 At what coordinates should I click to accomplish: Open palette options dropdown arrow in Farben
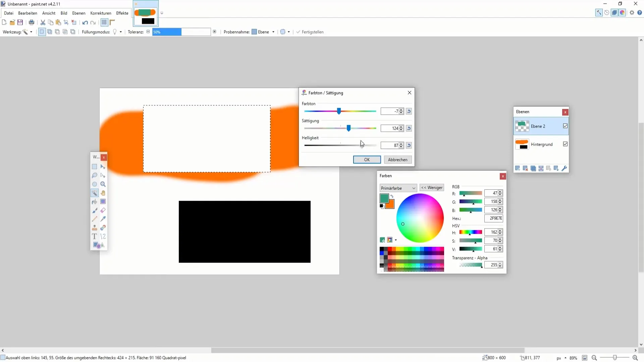click(396, 240)
